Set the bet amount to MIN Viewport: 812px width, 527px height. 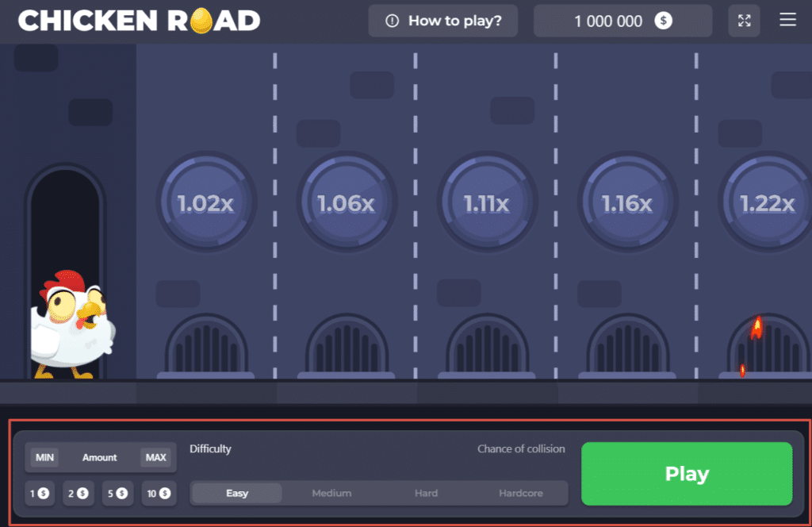pos(44,457)
